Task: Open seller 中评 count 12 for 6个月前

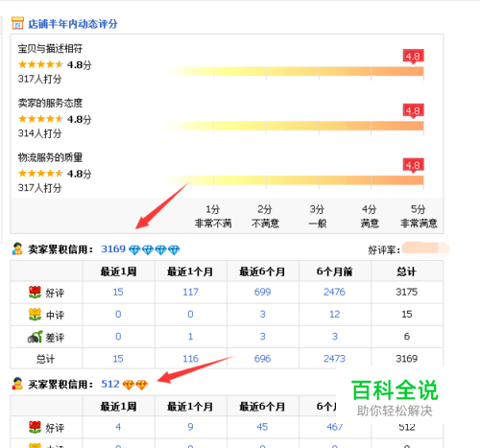Action: [x=335, y=315]
